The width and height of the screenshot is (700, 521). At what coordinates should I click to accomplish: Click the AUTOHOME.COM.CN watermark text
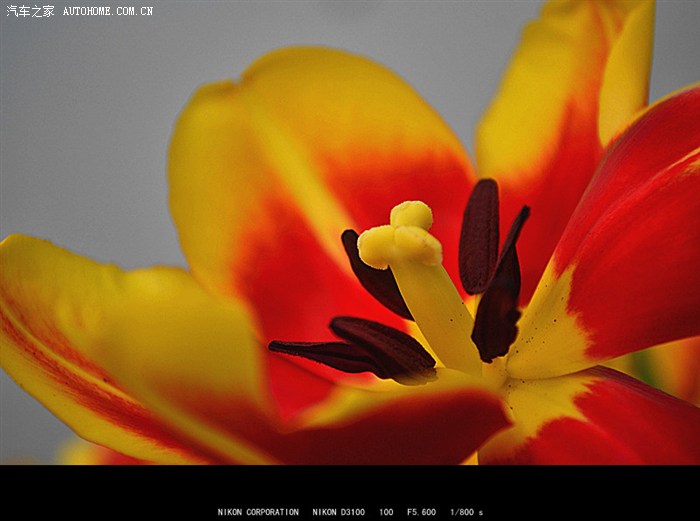108,11
